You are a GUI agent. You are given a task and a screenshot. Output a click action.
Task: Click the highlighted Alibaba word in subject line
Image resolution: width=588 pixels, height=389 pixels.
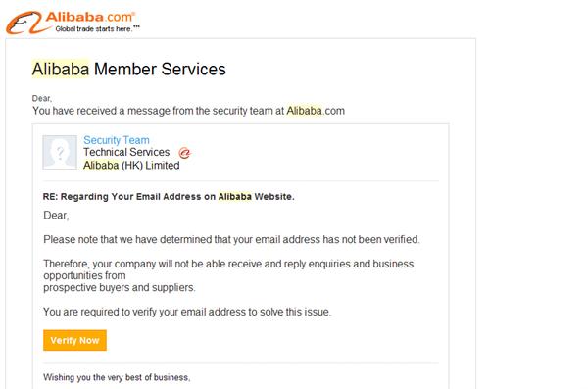[x=235, y=197]
